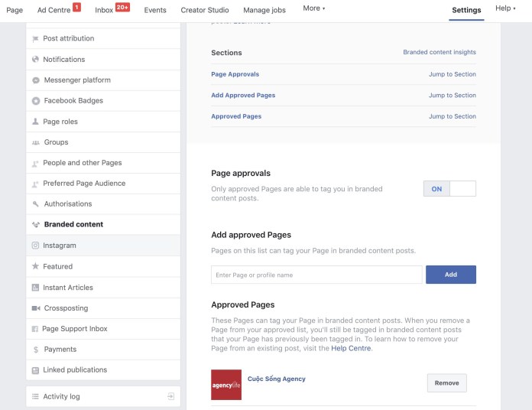This screenshot has width=532, height=410.
Task: Click the Branded content handshake icon
Action: coord(36,225)
